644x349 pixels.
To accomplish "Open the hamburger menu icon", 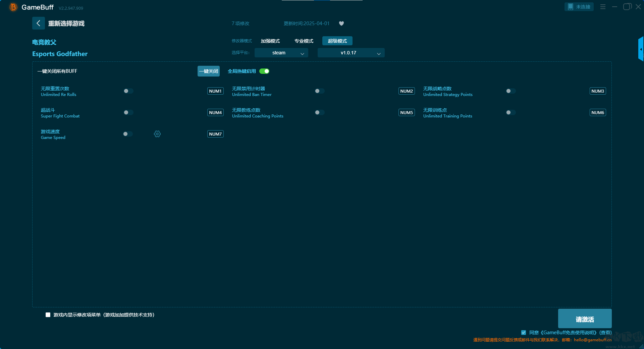I will coord(603,7).
